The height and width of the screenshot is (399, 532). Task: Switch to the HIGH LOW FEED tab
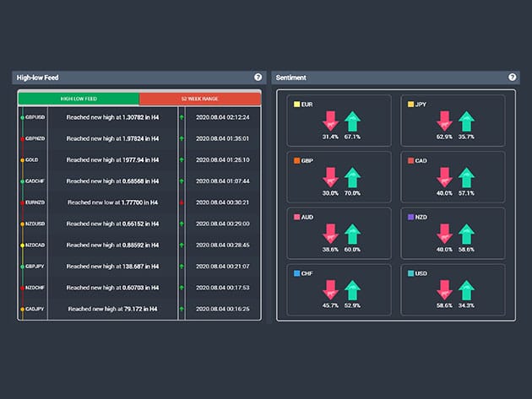[79, 99]
